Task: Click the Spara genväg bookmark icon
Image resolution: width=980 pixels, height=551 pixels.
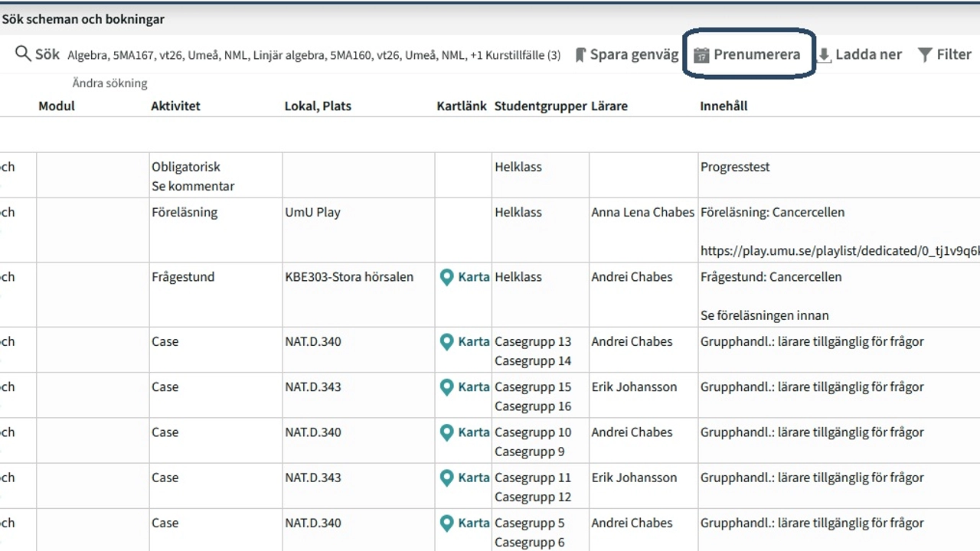Action: [580, 55]
